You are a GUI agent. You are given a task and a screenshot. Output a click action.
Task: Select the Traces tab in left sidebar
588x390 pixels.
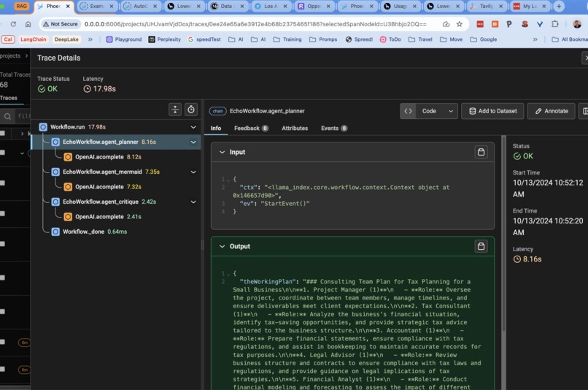coord(9,98)
